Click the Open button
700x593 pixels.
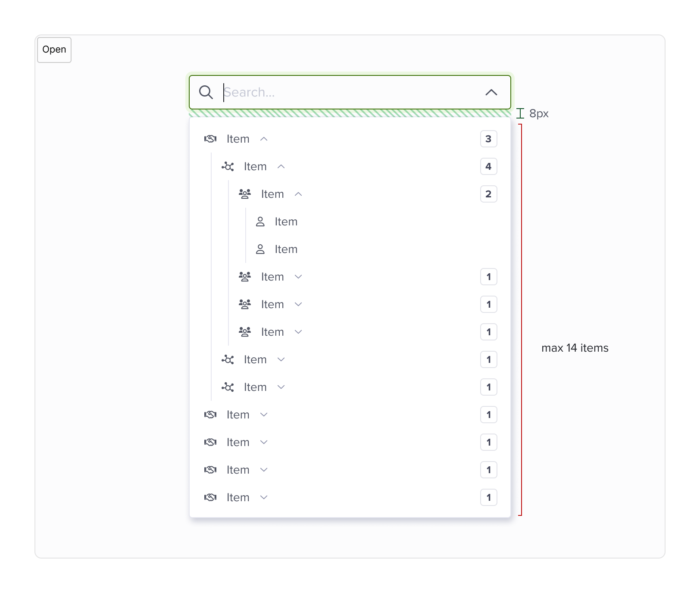coord(54,50)
